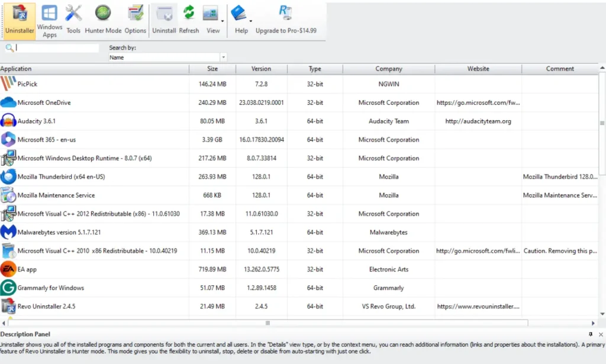
Task: Close the Description Panel
Action: pos(601,334)
